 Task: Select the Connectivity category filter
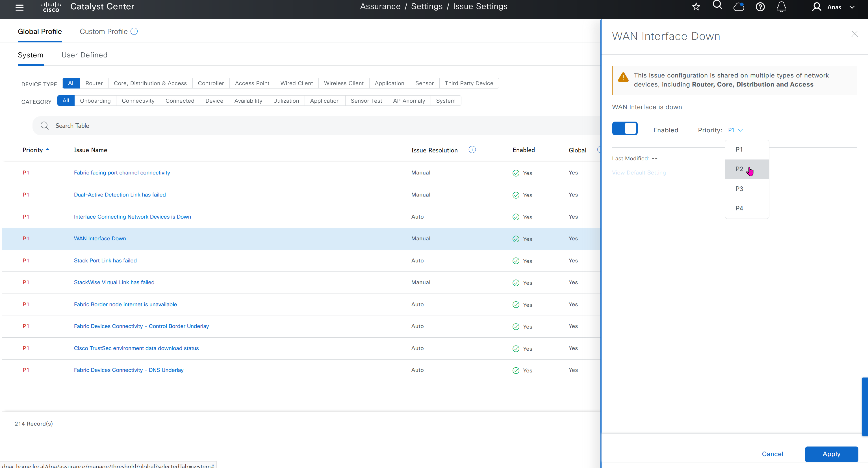click(x=138, y=101)
